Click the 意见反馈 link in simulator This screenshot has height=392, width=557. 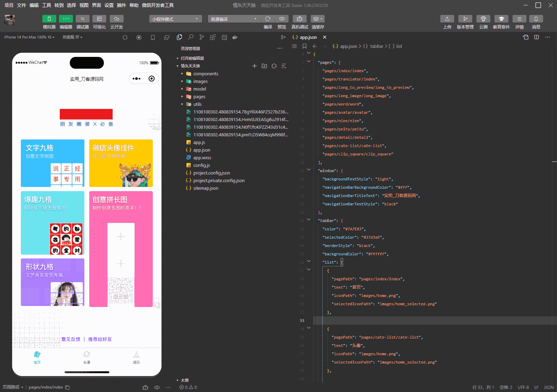[x=71, y=339]
